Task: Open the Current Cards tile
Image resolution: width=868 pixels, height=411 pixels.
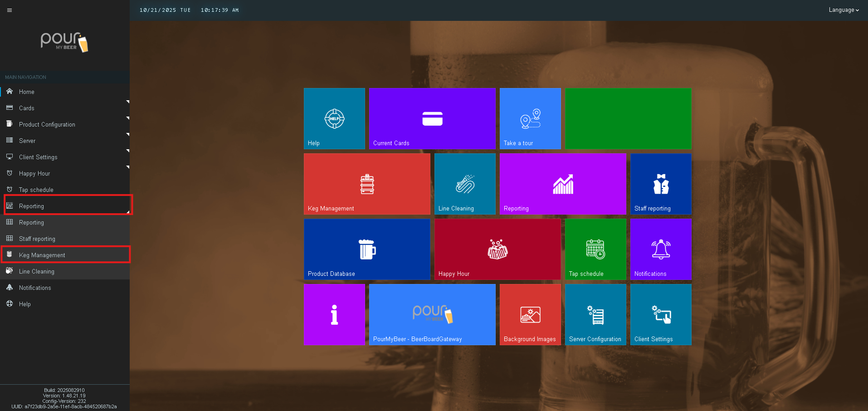Action: (x=432, y=118)
